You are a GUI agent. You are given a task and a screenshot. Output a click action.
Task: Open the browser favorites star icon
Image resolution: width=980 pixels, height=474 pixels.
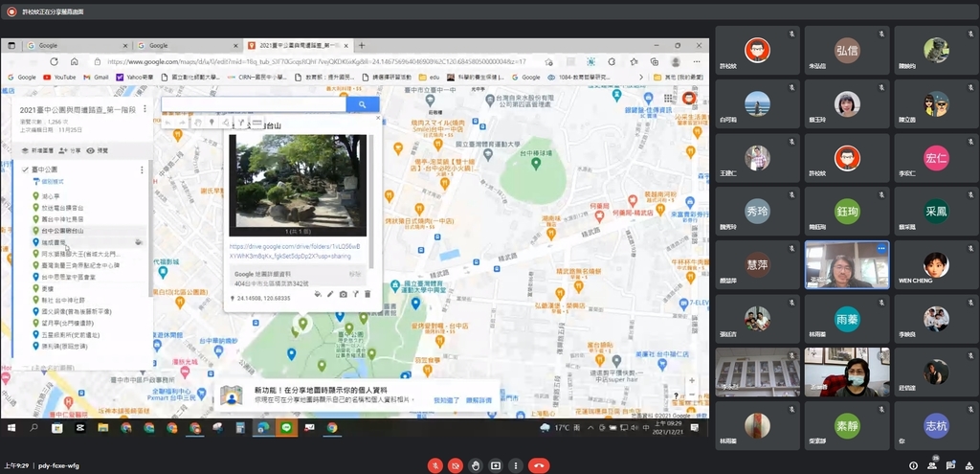click(634, 62)
